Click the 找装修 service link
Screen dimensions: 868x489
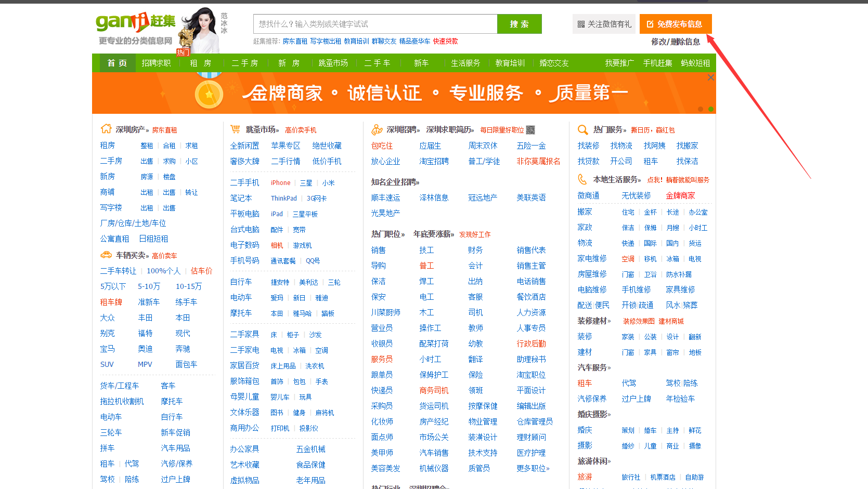pos(588,146)
